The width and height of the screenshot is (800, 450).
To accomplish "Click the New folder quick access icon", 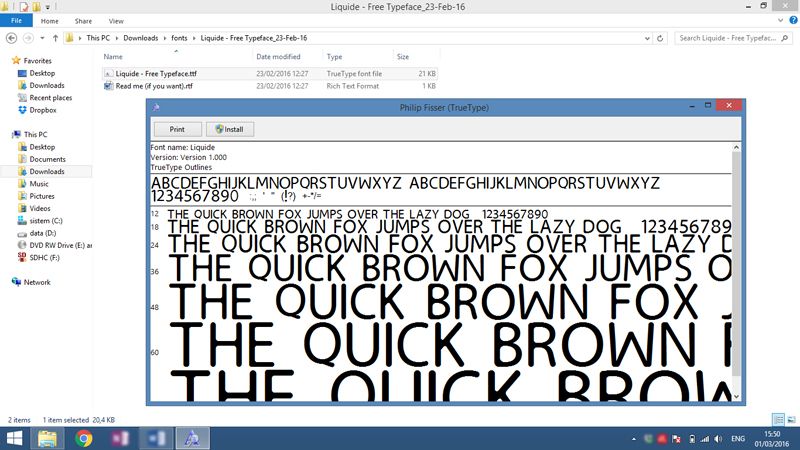I will click(x=37, y=7).
